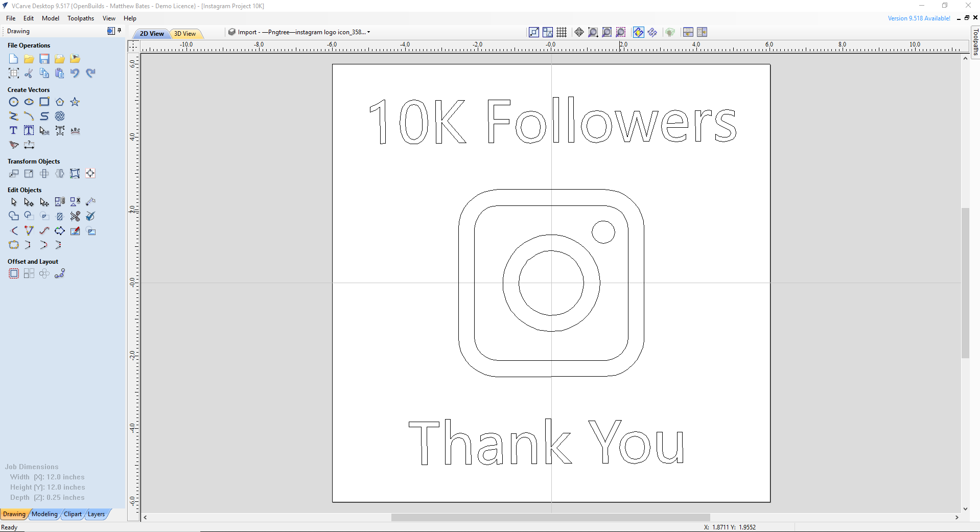Open the Align Objects tool
The image size is (980, 532).
coord(90,173)
